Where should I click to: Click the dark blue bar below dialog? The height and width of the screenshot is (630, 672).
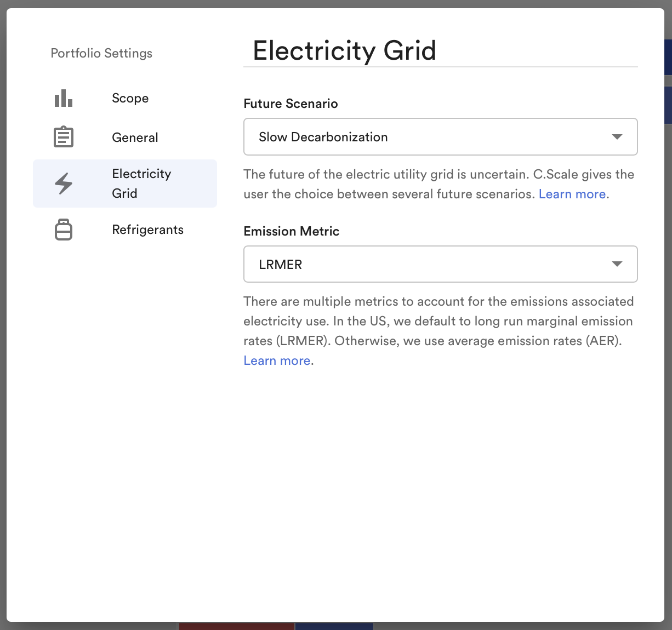[334, 626]
